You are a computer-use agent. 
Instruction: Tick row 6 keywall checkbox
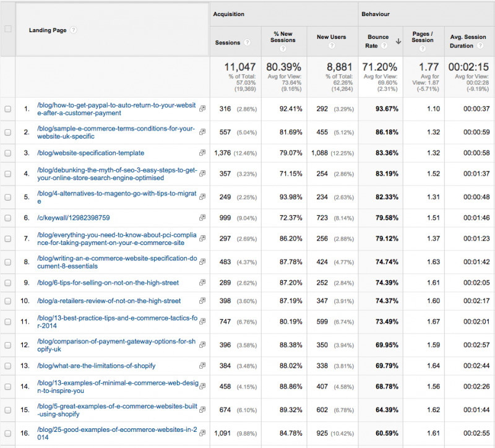click(8, 218)
